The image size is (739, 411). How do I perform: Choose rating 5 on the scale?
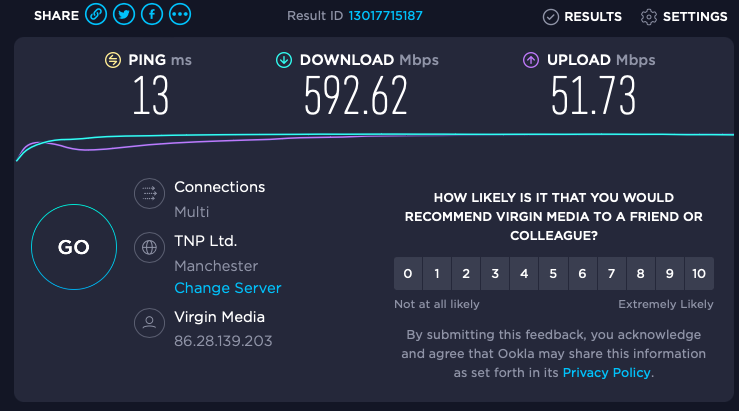point(553,273)
